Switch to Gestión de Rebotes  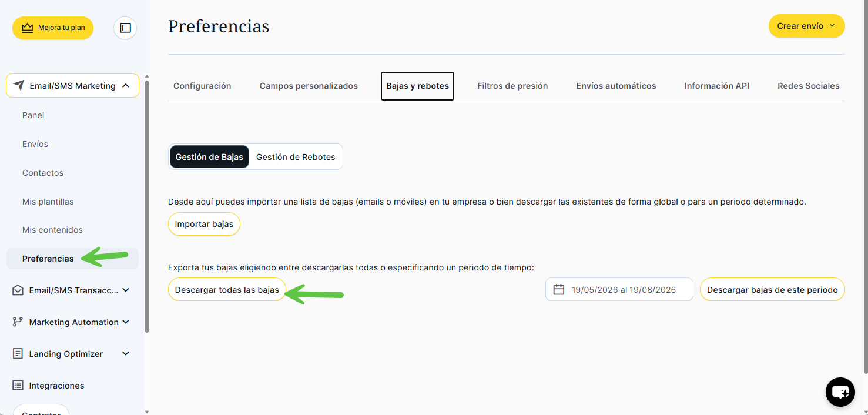click(296, 157)
